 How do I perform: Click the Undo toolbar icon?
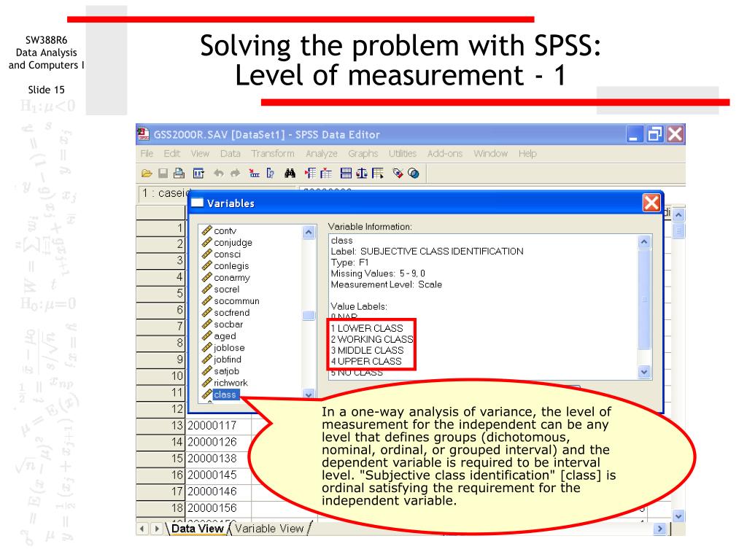coord(219,174)
